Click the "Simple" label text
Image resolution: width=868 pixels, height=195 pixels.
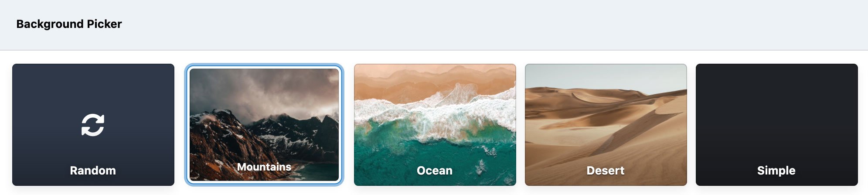click(776, 171)
